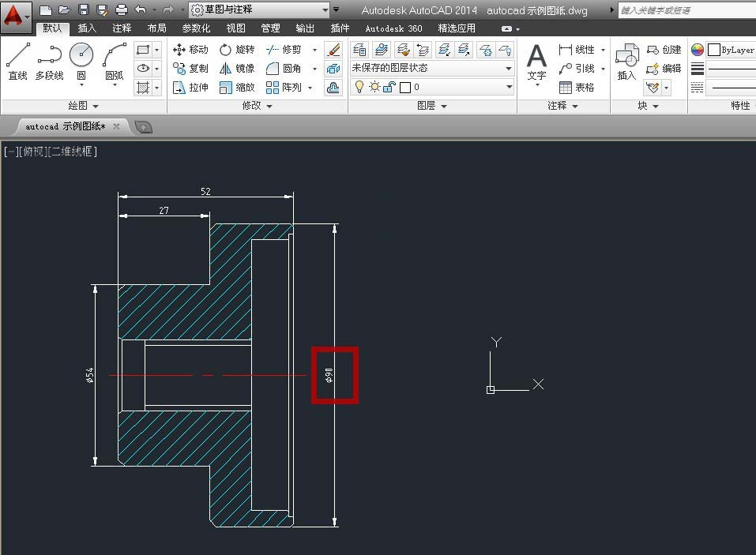756x555 pixels.
Task: Activate the Array (阵列) command
Action: [284, 88]
